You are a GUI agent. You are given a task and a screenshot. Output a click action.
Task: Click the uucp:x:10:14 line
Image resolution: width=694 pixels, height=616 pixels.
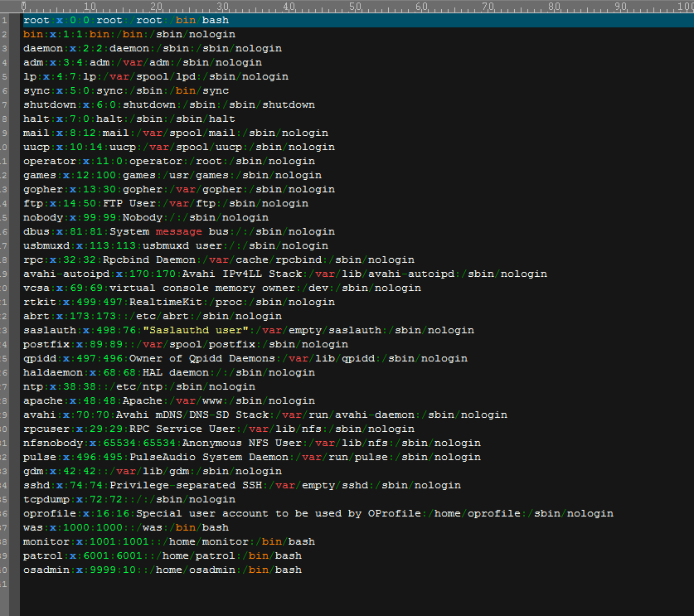click(179, 148)
